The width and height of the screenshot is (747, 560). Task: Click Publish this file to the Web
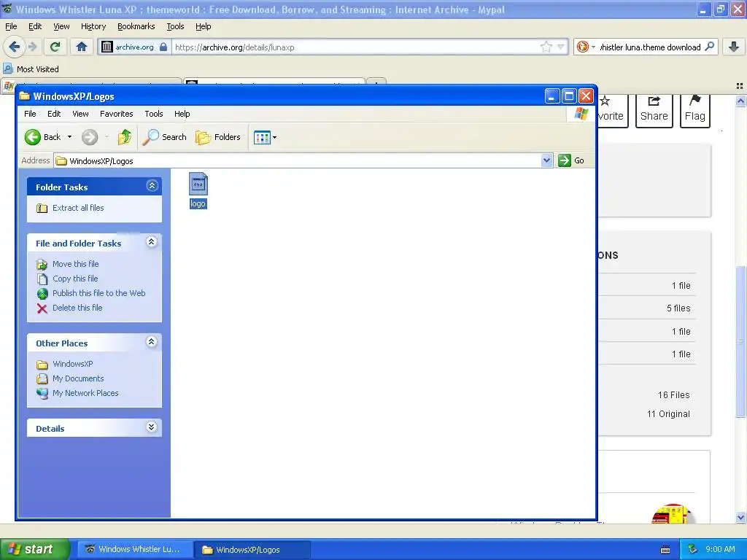99,293
